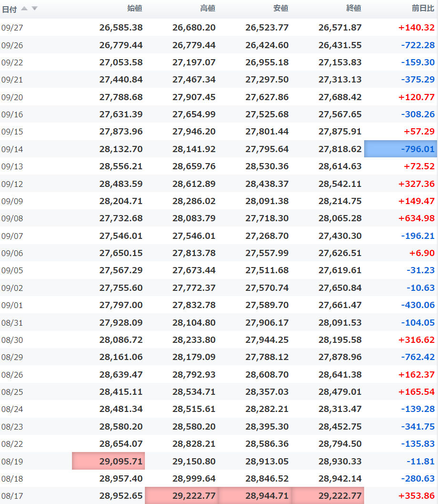Click change value -11.81
Viewport: 438px width, 504px height.
(421, 461)
